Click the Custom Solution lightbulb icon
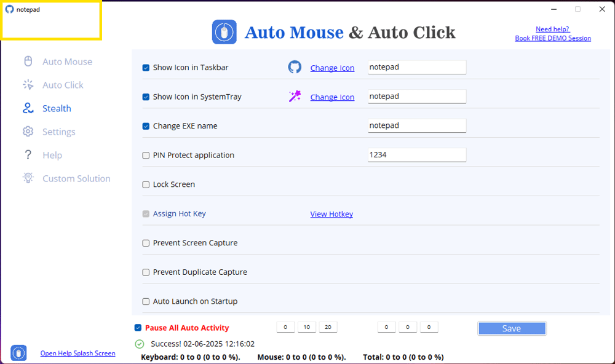 [x=28, y=178]
